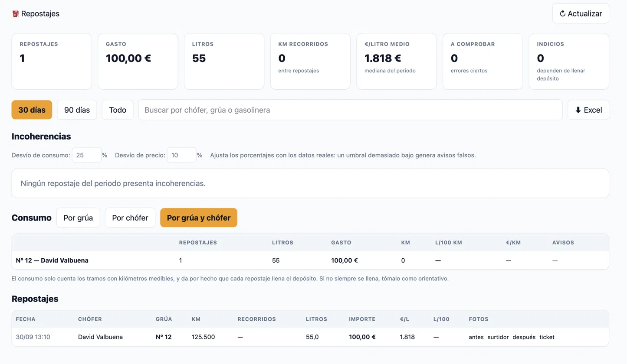Click Nº 12 in the GRÚA column

click(x=164, y=337)
